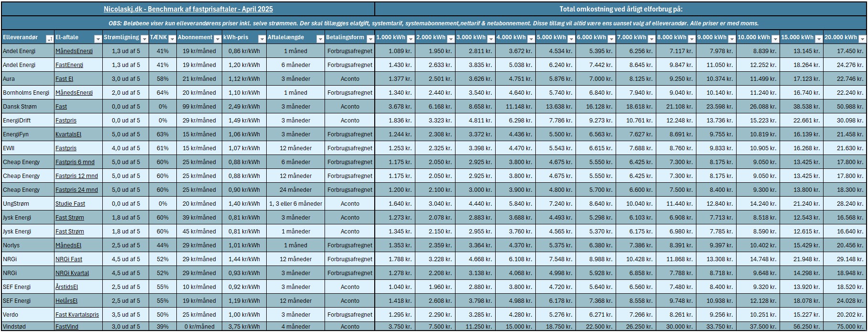Expand the TÆNK column filter
868x332 pixels.
point(172,39)
